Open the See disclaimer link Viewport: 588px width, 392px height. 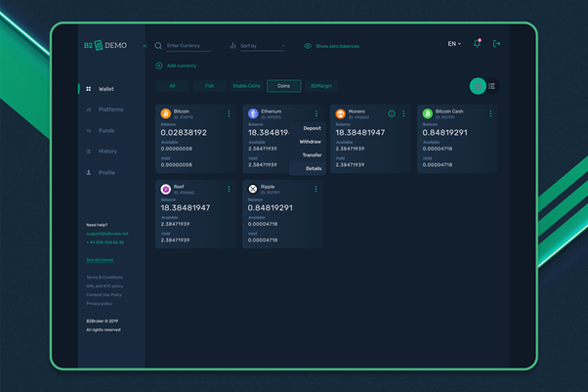pos(100,260)
